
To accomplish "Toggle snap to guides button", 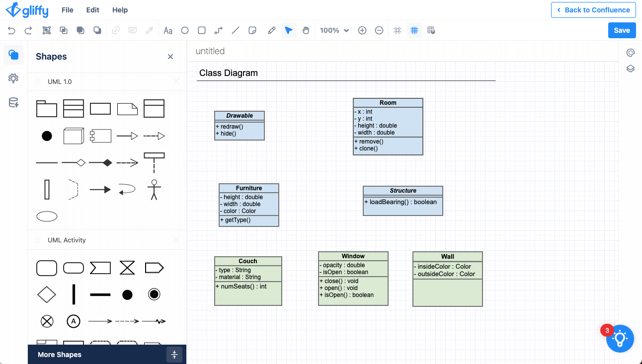I will (398, 30).
